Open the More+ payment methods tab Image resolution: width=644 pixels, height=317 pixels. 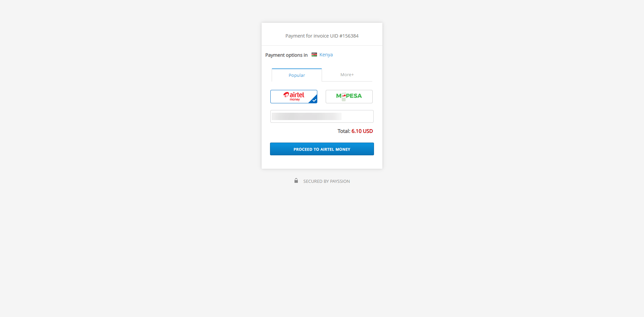pos(347,75)
